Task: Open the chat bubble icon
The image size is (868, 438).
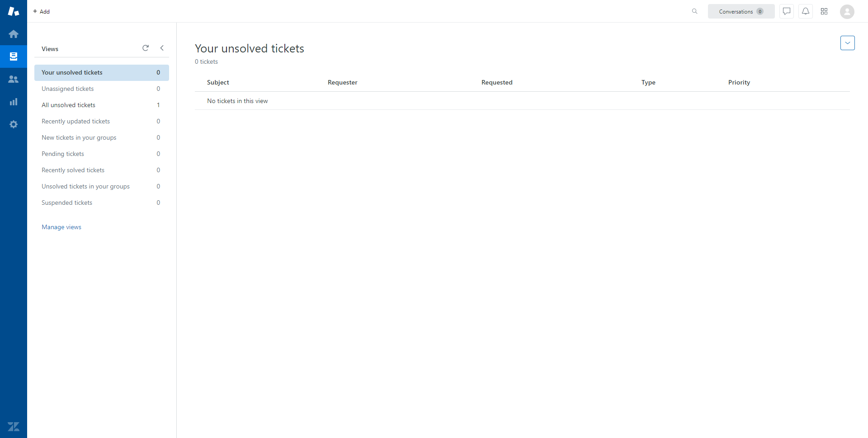Action: pyautogui.click(x=787, y=11)
